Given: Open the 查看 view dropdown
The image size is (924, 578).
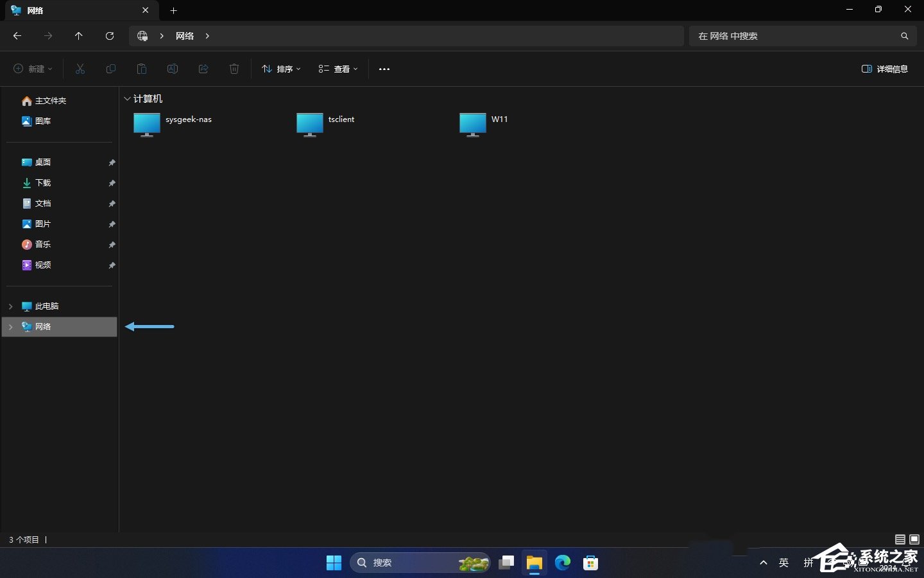Looking at the screenshot, I should pyautogui.click(x=338, y=69).
